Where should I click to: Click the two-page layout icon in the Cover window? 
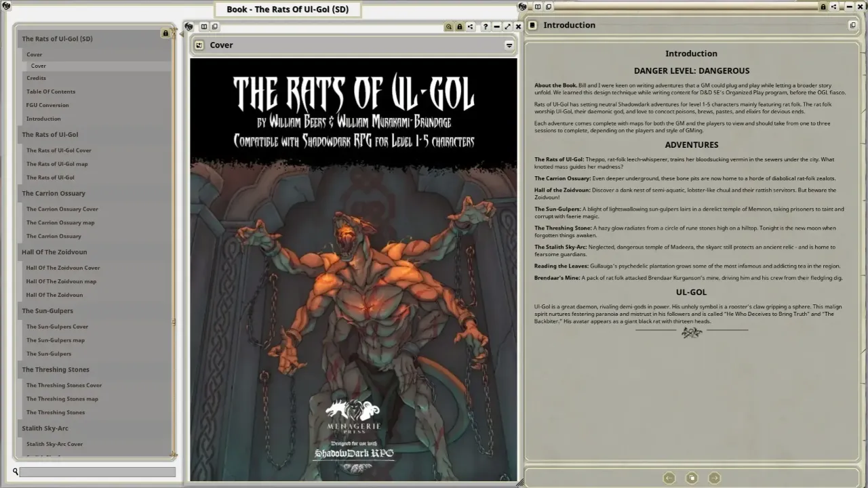pyautogui.click(x=203, y=26)
